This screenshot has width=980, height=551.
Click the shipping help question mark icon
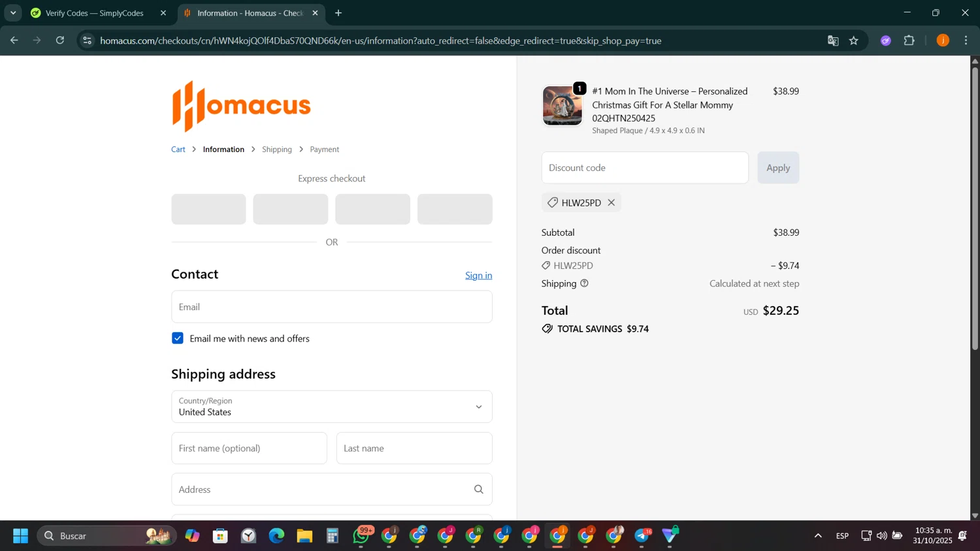[x=584, y=283]
